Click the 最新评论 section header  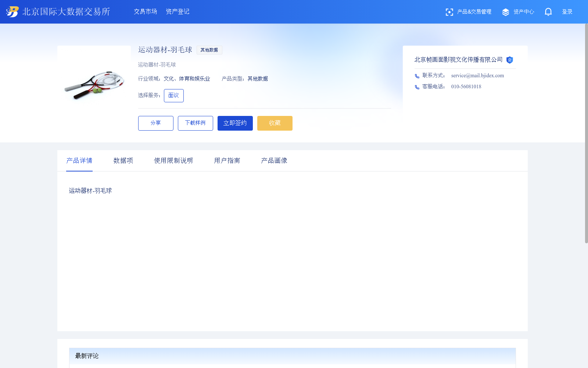pyautogui.click(x=293, y=356)
